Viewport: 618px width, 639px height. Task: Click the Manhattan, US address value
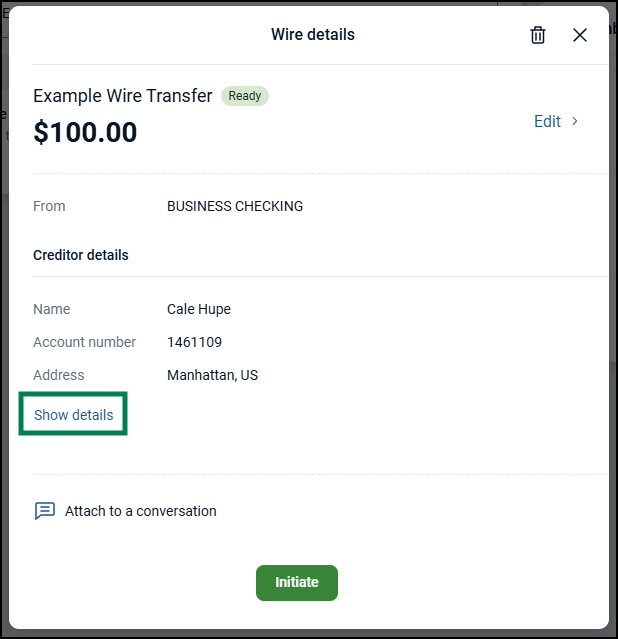pos(213,375)
